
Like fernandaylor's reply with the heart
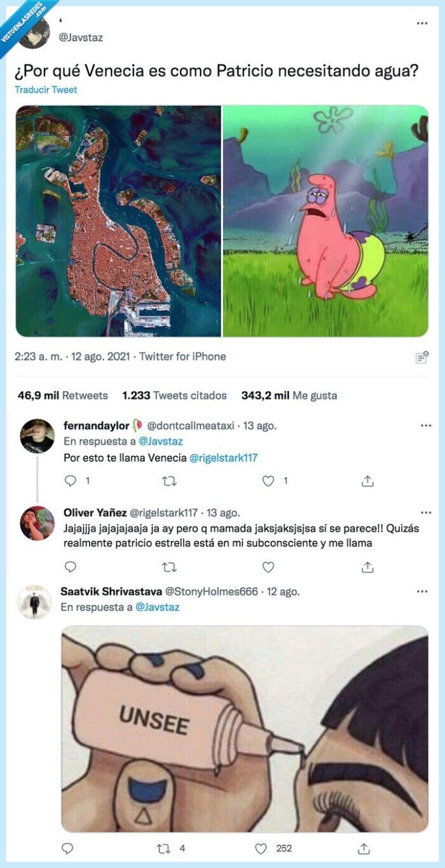point(268,481)
